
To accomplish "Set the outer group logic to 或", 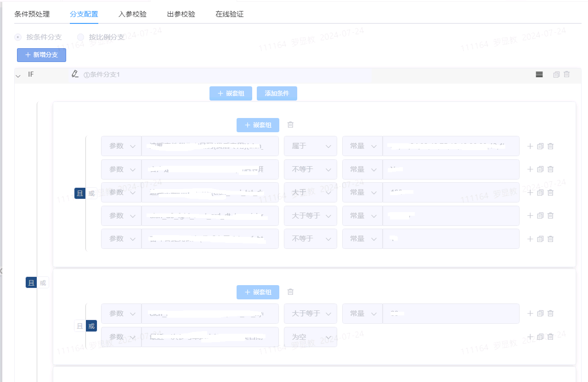I will pos(43,283).
